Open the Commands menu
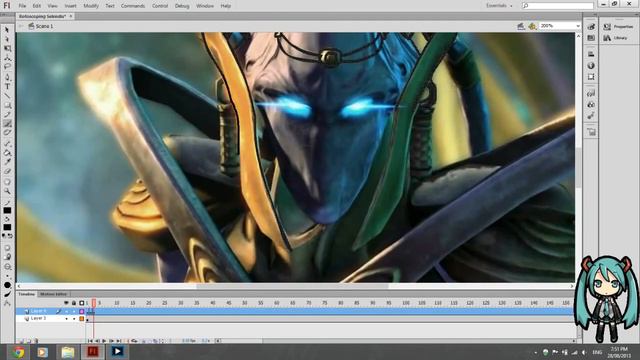640x360 pixels. [x=133, y=6]
